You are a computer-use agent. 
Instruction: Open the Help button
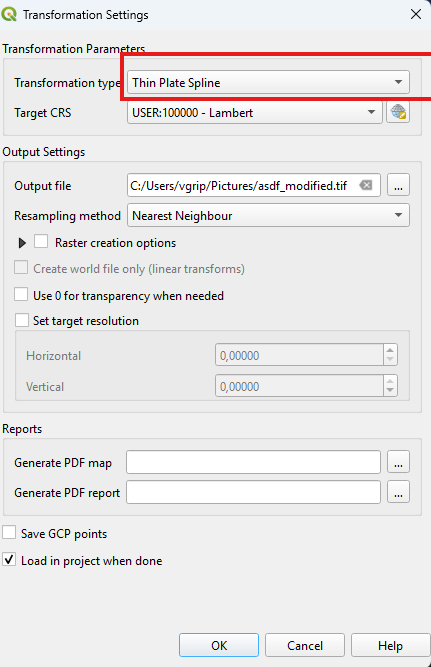pyautogui.click(x=391, y=645)
